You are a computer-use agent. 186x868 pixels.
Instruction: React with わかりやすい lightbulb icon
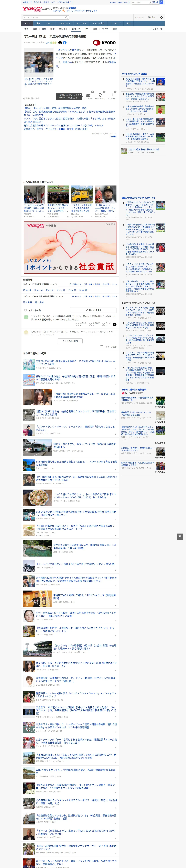pyautogui.click(x=100, y=95)
